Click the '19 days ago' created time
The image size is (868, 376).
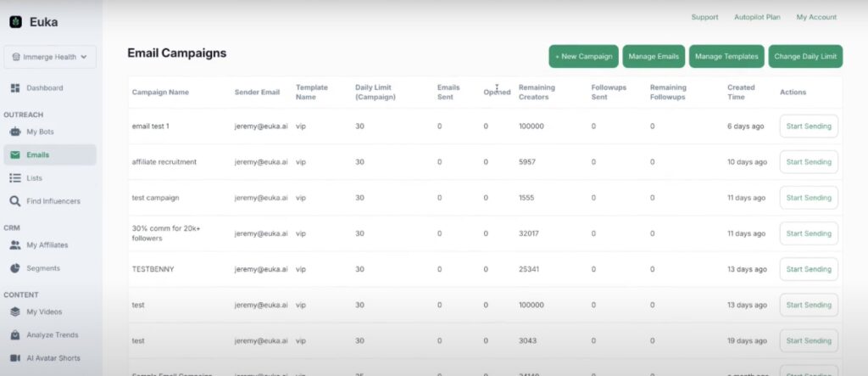coord(748,340)
